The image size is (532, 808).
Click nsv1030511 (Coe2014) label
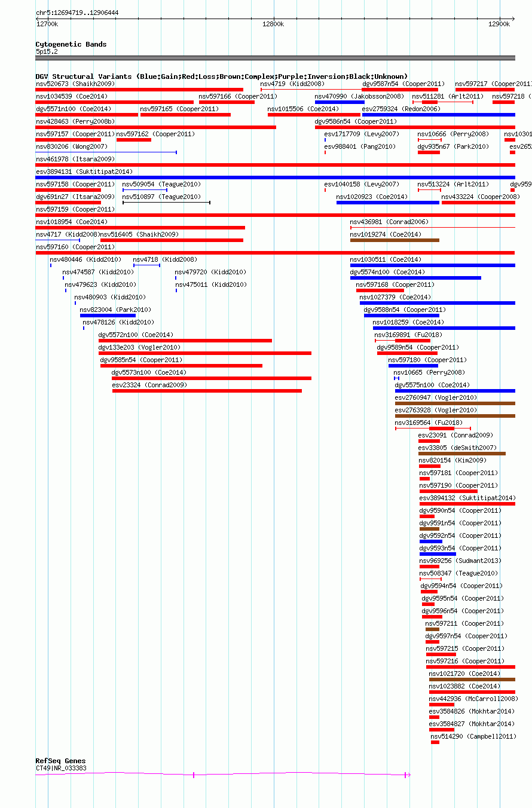(x=386, y=259)
